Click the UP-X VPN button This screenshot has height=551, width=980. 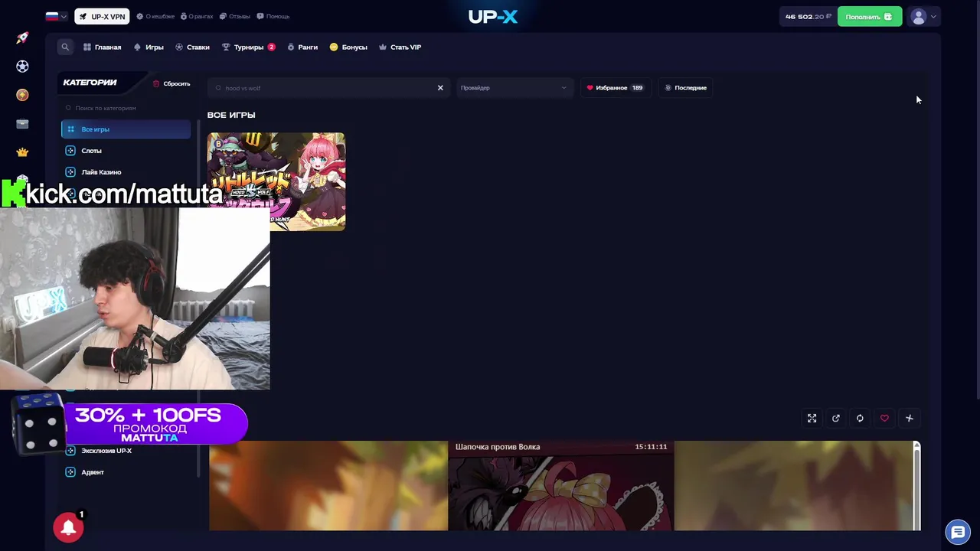[102, 17]
